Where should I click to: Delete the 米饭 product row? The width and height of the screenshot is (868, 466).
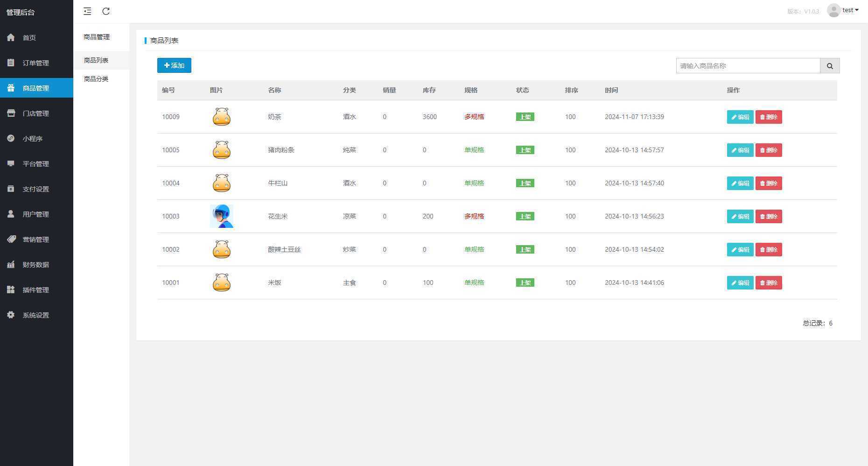[769, 282]
